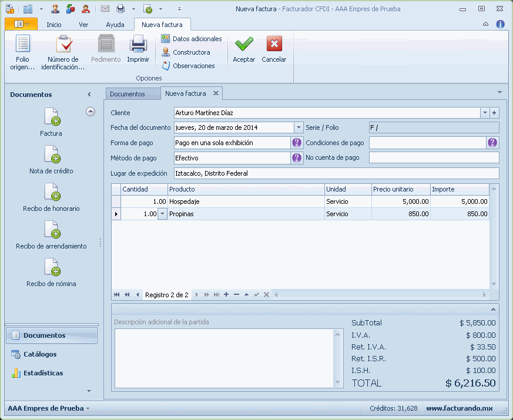Expand the Cantidad dropdown in Propinas row

click(162, 214)
